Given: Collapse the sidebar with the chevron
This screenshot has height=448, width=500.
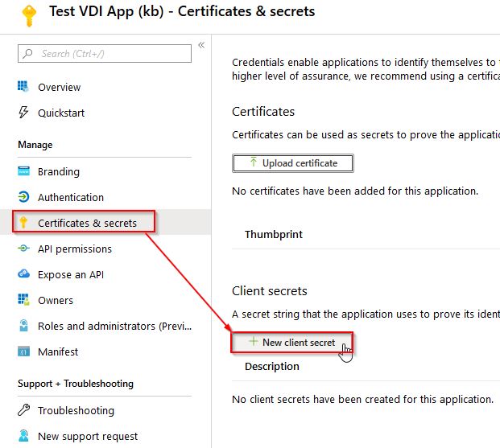Looking at the screenshot, I should 201,45.
